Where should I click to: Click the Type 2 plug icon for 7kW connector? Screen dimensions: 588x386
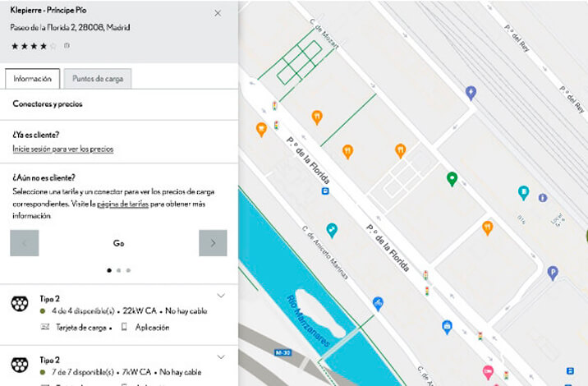tap(20, 365)
